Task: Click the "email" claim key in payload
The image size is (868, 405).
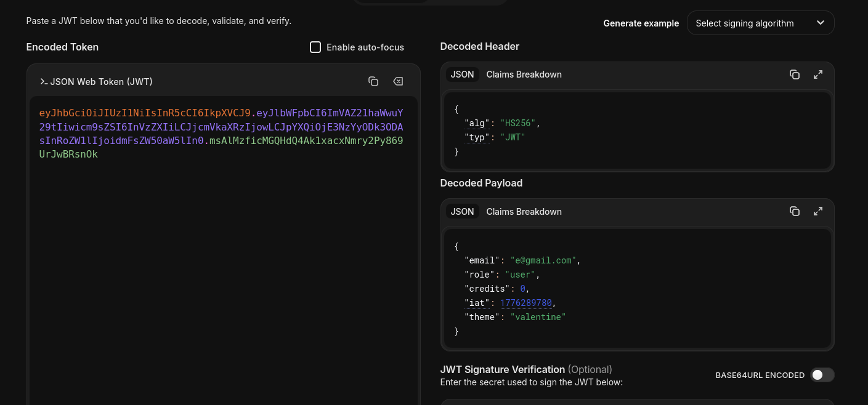Action: [x=482, y=260]
